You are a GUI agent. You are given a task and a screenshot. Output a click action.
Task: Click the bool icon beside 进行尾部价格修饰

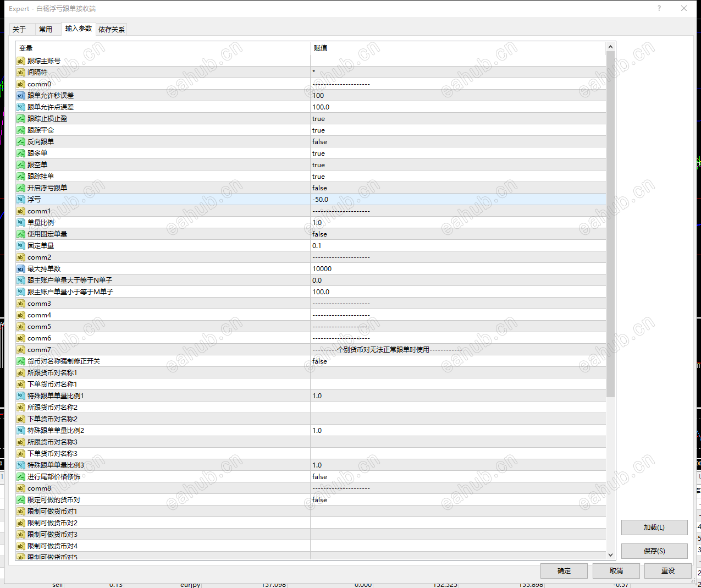coord(21,477)
